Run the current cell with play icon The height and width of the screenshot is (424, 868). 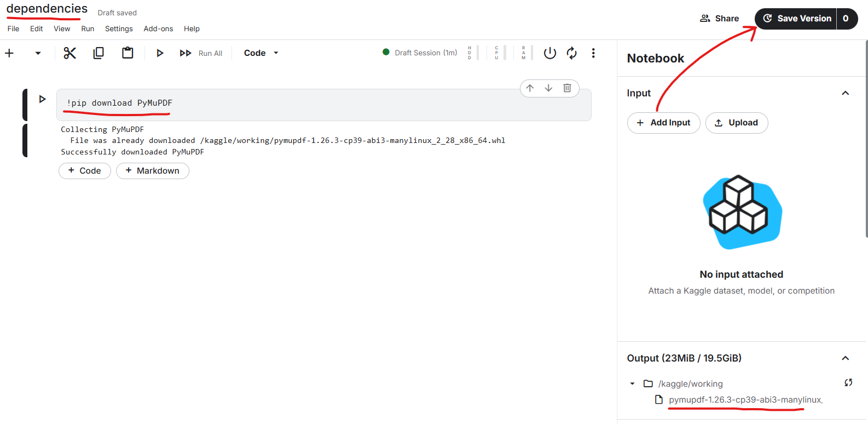(160, 53)
